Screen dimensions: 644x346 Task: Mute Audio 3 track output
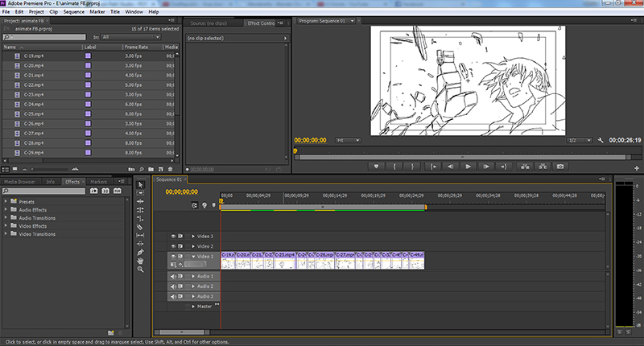click(x=173, y=296)
